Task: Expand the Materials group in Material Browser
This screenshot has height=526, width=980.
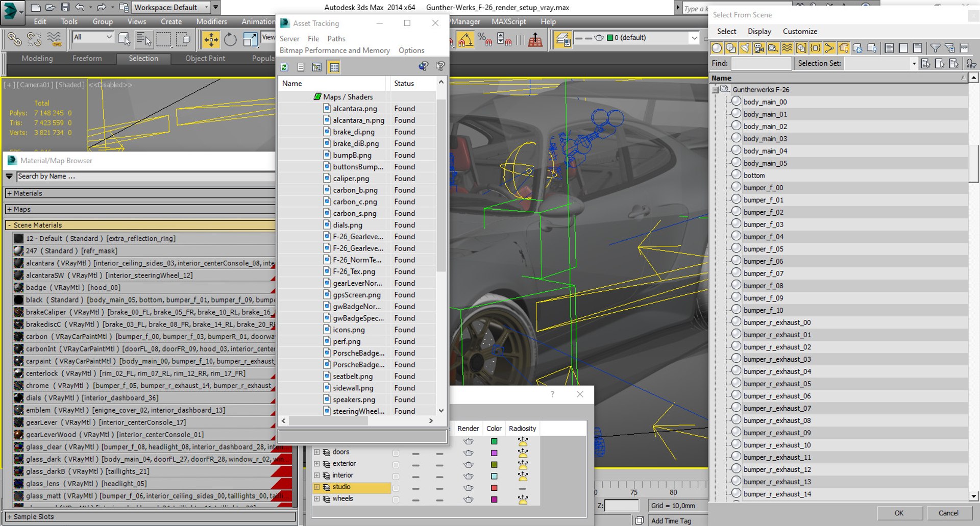Action: [x=10, y=193]
